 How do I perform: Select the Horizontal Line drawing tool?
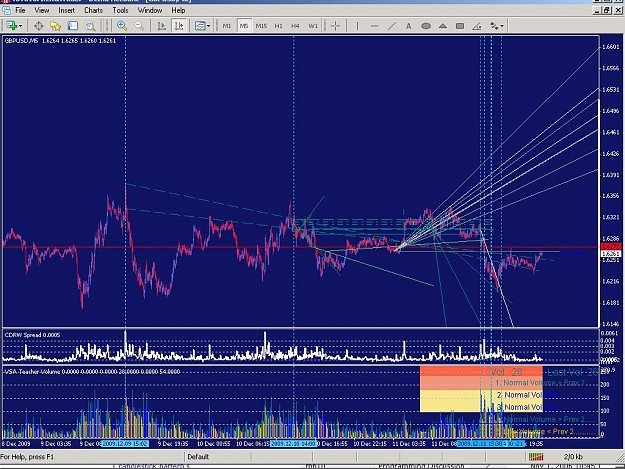374,26
